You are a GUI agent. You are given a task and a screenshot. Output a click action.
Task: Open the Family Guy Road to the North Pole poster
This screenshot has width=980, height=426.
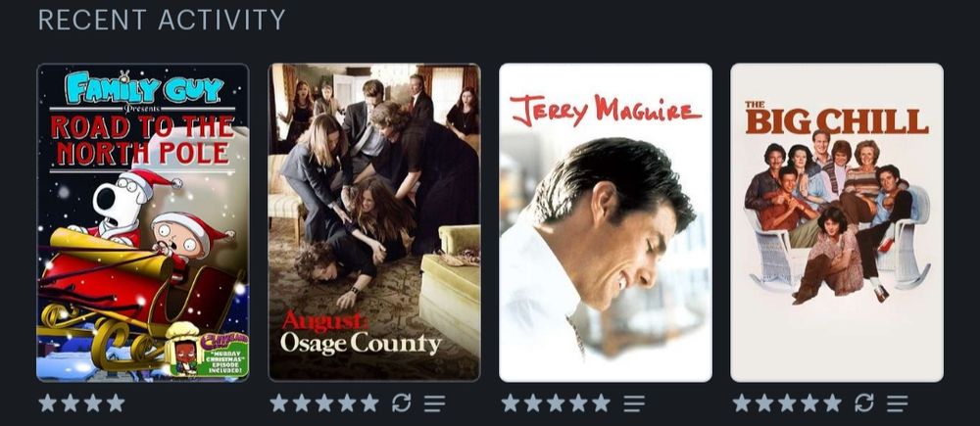click(143, 222)
